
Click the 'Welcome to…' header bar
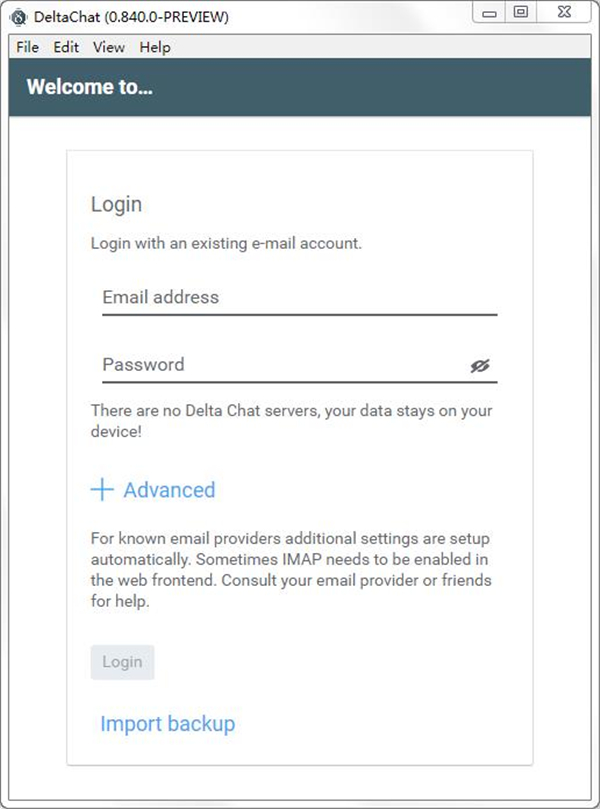299,87
